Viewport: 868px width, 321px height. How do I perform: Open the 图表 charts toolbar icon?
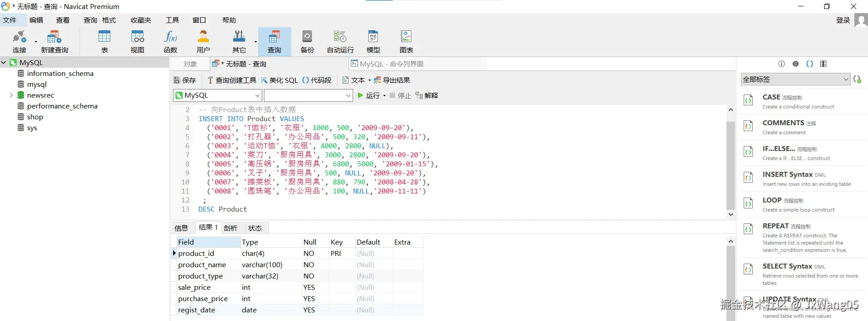[406, 37]
